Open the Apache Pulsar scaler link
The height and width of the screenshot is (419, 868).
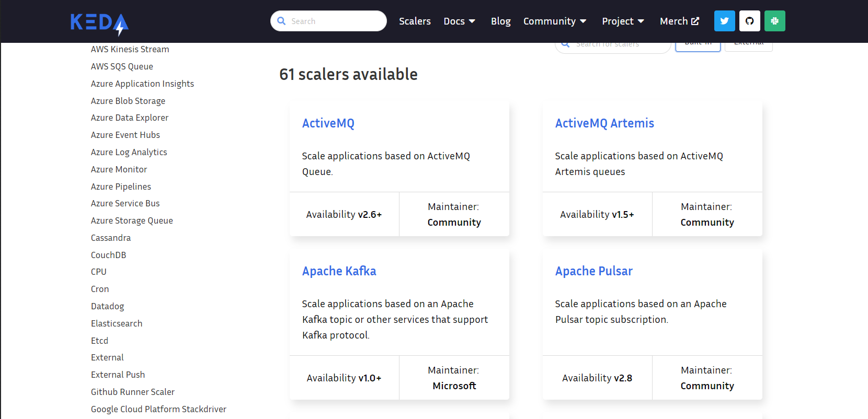pyautogui.click(x=594, y=271)
